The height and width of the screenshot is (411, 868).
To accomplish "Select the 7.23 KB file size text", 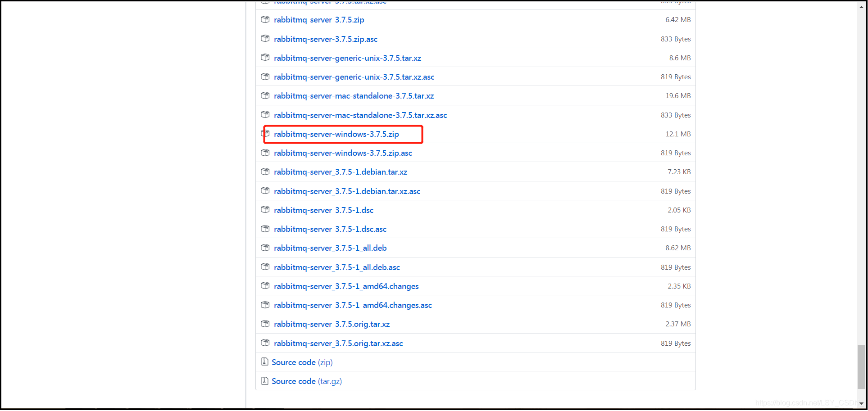I will click(679, 172).
